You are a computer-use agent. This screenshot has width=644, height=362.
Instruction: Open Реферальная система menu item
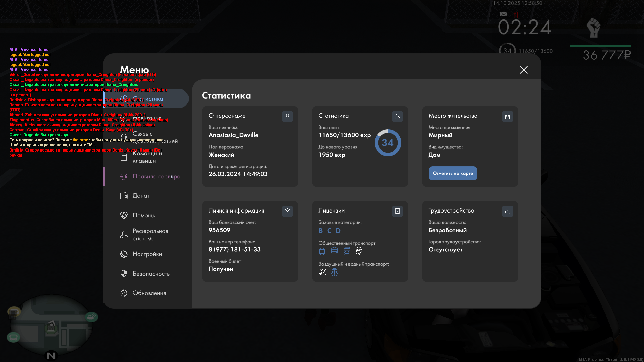click(x=150, y=235)
